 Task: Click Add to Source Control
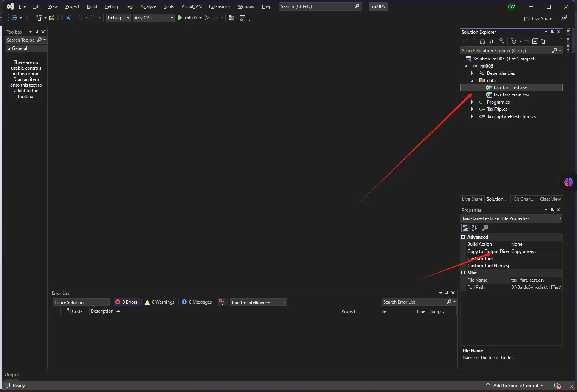click(x=515, y=386)
